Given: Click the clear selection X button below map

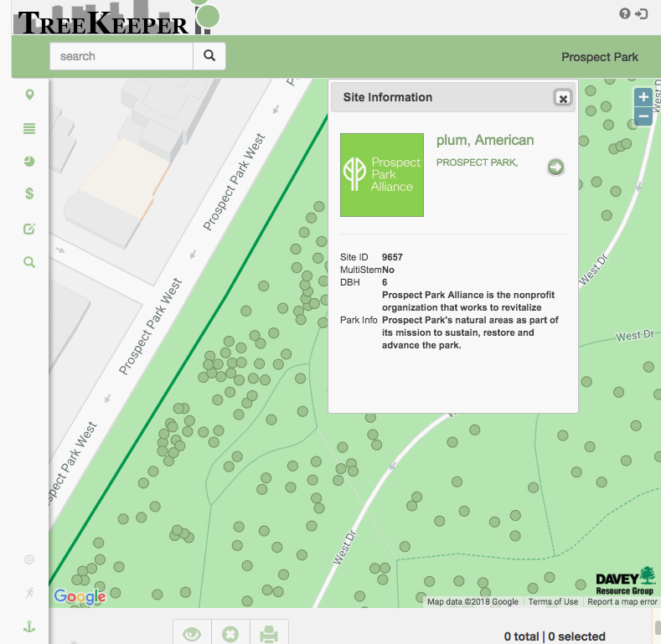Looking at the screenshot, I should (230, 635).
